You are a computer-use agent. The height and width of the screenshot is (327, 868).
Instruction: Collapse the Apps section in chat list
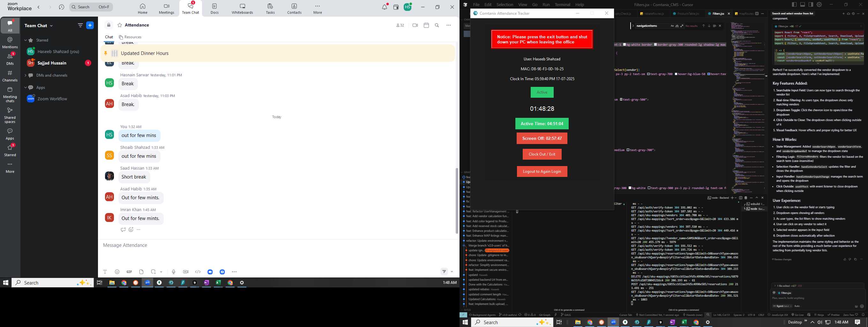[25, 87]
